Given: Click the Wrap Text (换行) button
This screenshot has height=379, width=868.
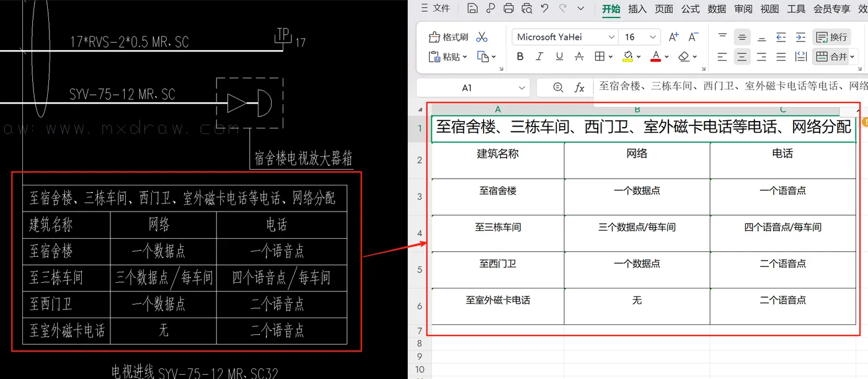Looking at the screenshot, I should point(831,37).
